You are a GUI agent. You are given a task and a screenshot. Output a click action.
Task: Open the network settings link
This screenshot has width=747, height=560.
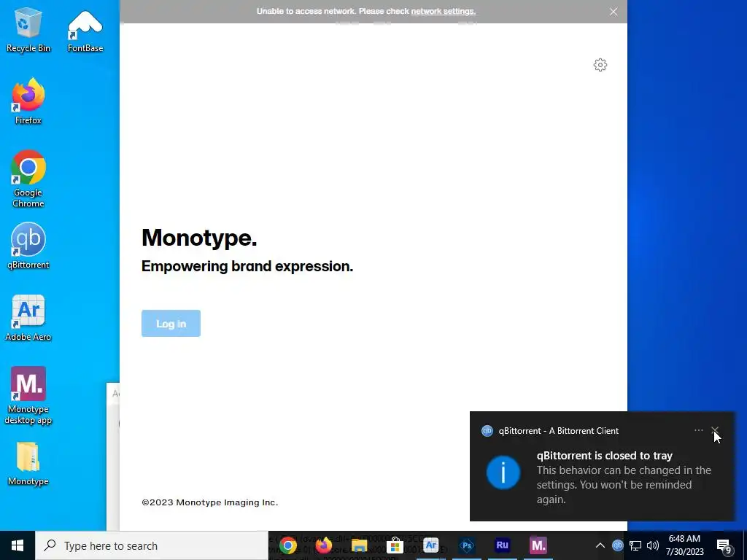[x=443, y=11]
